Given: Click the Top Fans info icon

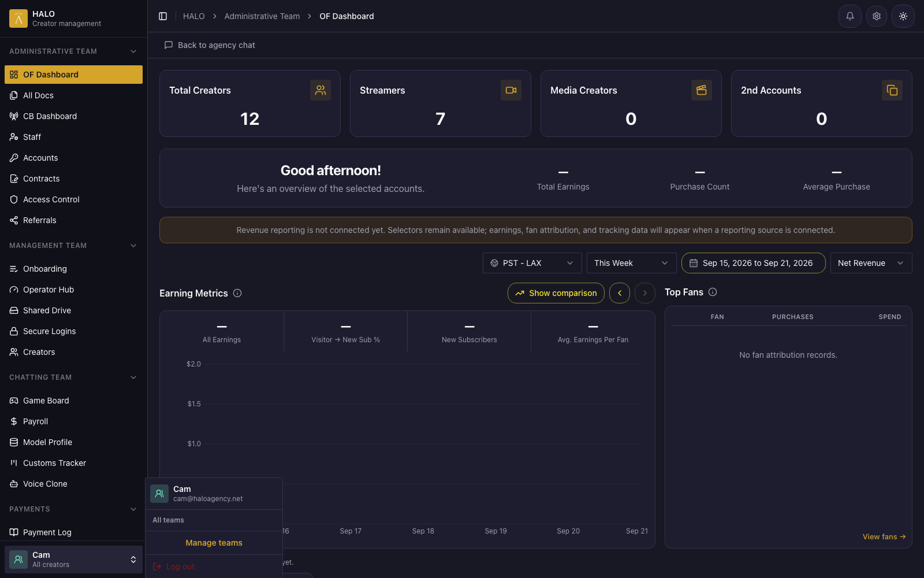Looking at the screenshot, I should (x=713, y=292).
